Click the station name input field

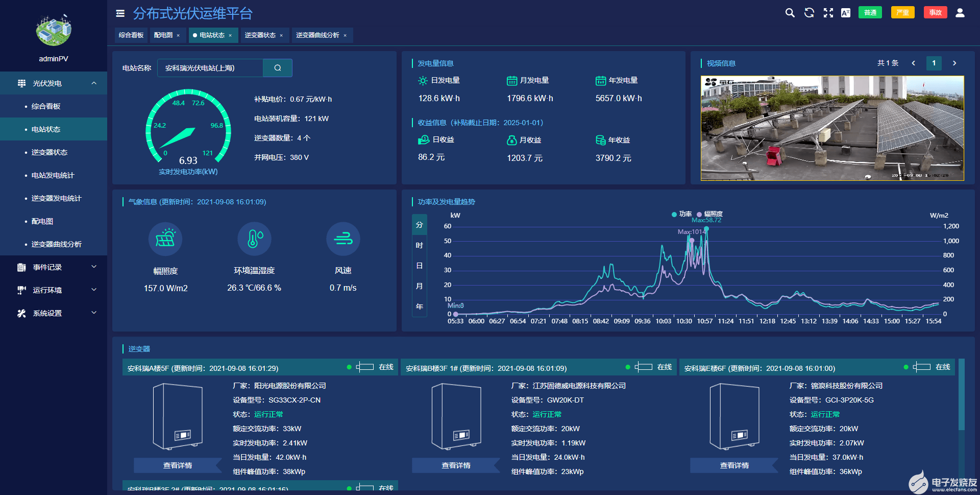click(210, 68)
